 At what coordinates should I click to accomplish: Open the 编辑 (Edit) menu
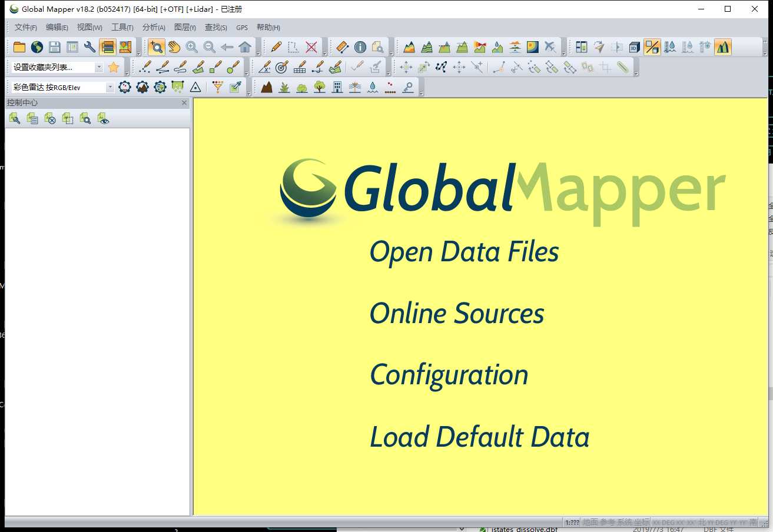click(57, 27)
